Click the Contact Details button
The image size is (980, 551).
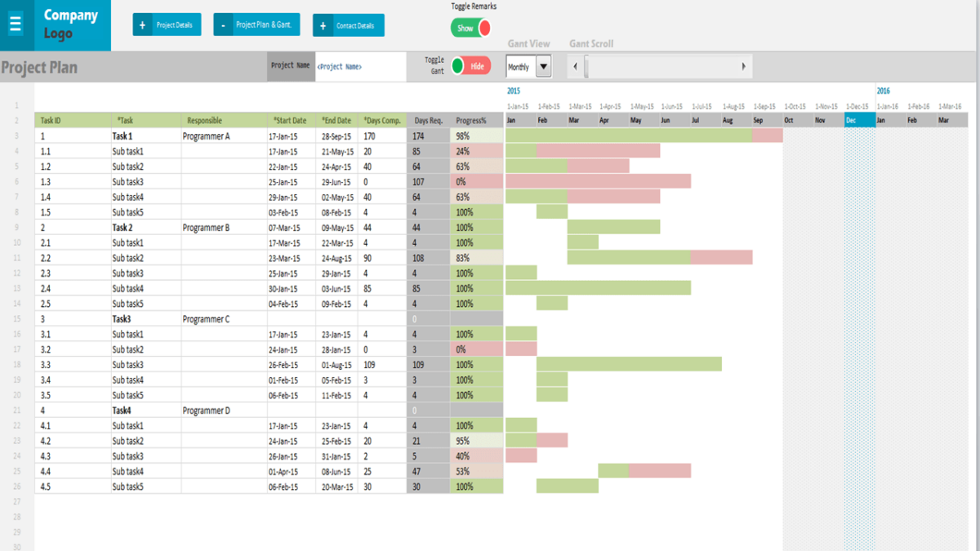[349, 25]
